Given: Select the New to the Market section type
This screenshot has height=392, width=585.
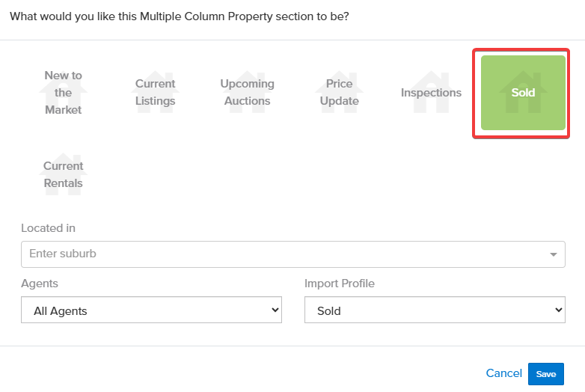Looking at the screenshot, I should pyautogui.click(x=64, y=93).
